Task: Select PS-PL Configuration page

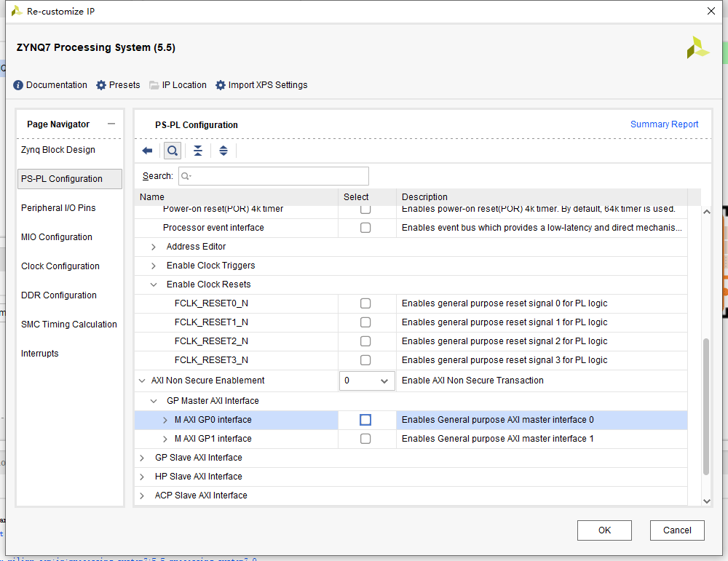Action: pos(70,179)
